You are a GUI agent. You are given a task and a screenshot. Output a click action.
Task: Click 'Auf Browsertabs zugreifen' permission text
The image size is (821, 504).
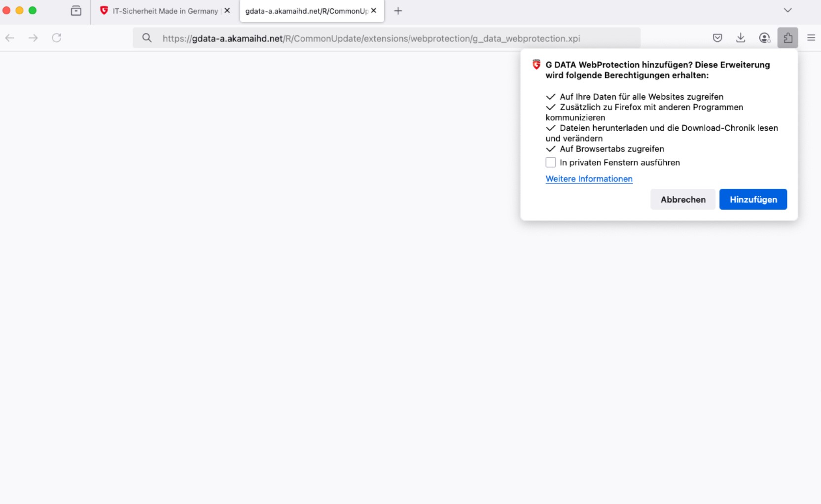[x=612, y=148]
